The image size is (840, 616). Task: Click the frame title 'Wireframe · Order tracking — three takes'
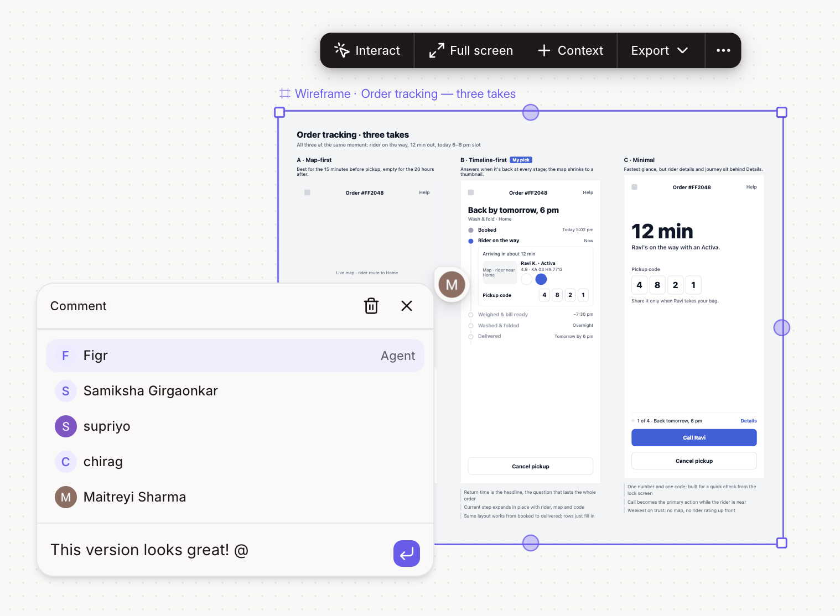click(405, 94)
